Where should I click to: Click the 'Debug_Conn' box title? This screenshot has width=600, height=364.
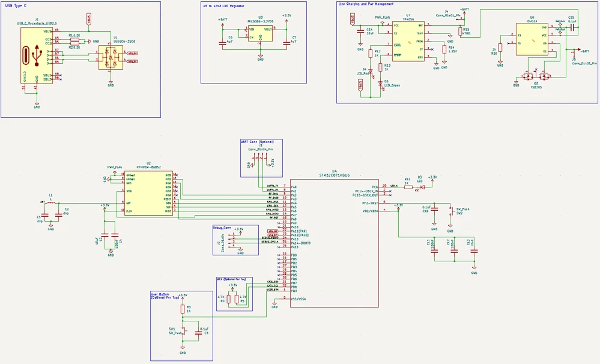[222, 228]
